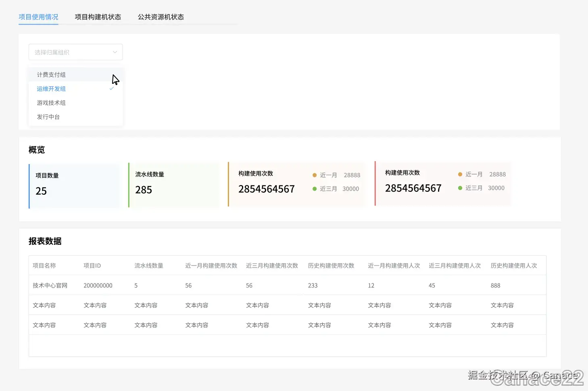Click the 流水线数量 card showing 285
The height and width of the screenshot is (391, 588).
[x=173, y=185]
